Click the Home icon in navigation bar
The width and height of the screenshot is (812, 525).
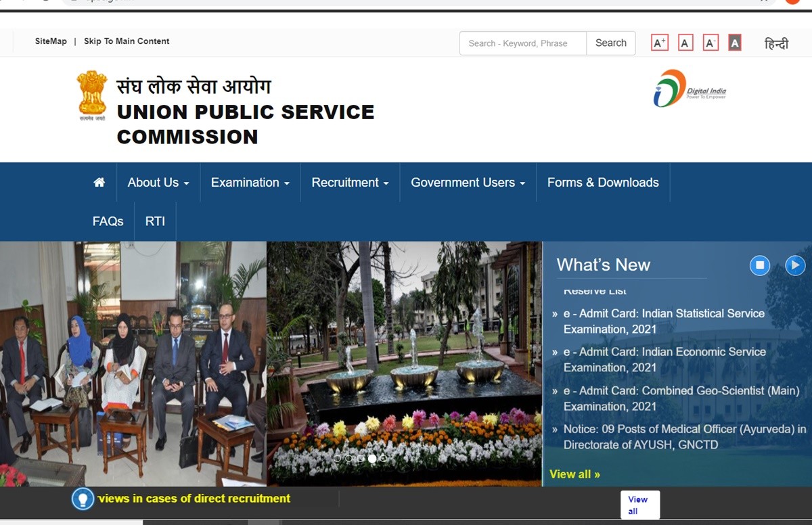(99, 183)
